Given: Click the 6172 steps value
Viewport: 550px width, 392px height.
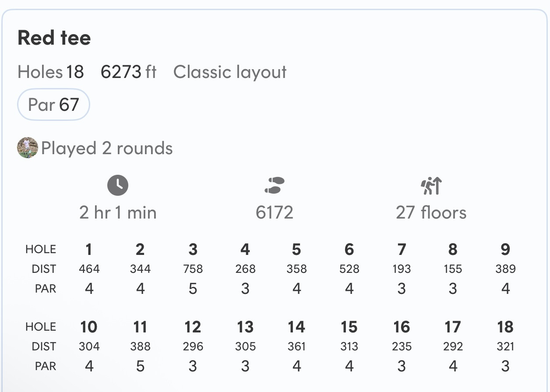Looking at the screenshot, I should (275, 213).
